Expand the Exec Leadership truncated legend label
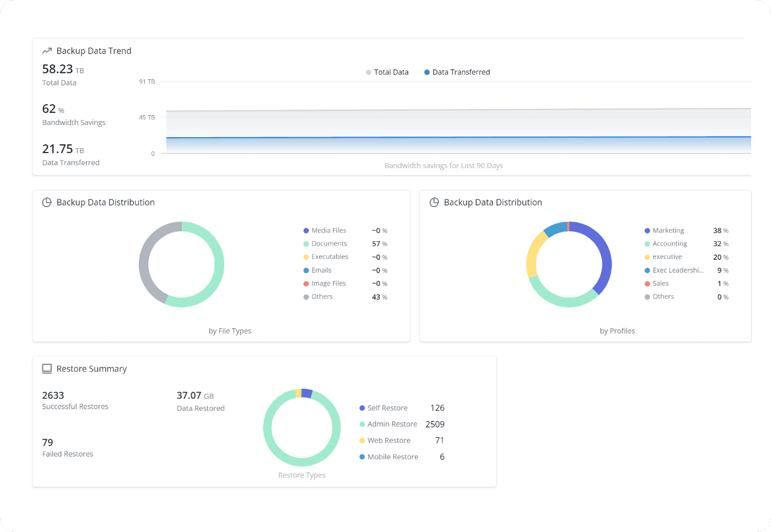 pyautogui.click(x=677, y=270)
